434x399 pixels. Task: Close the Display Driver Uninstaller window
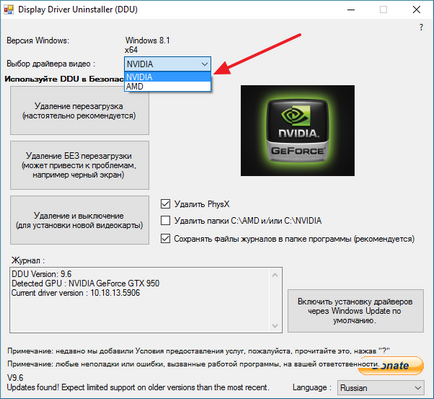pyautogui.click(x=416, y=10)
